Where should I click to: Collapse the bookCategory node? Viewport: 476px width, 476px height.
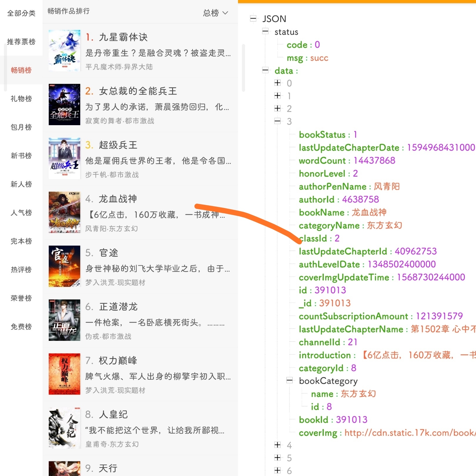(289, 381)
